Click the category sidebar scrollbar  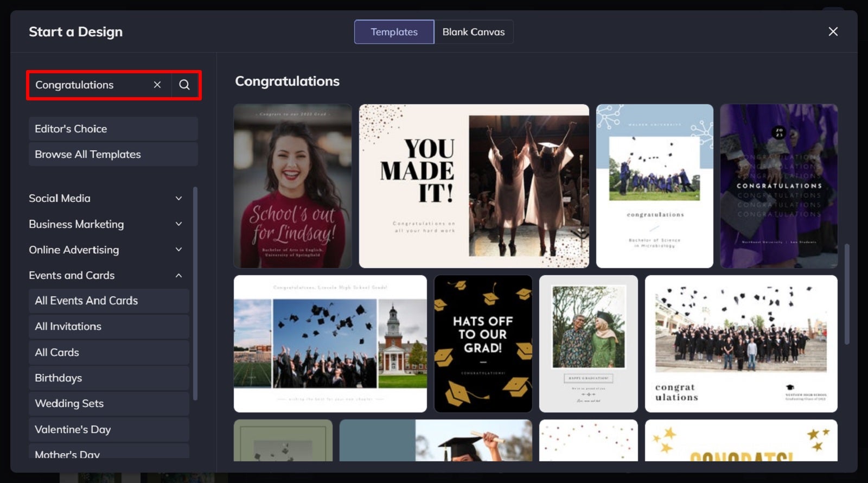195,294
